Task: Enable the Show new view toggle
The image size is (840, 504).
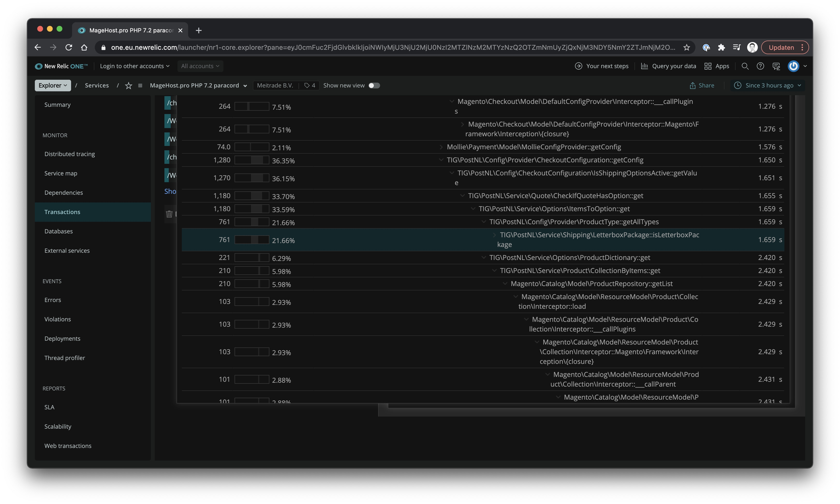Action: point(374,85)
